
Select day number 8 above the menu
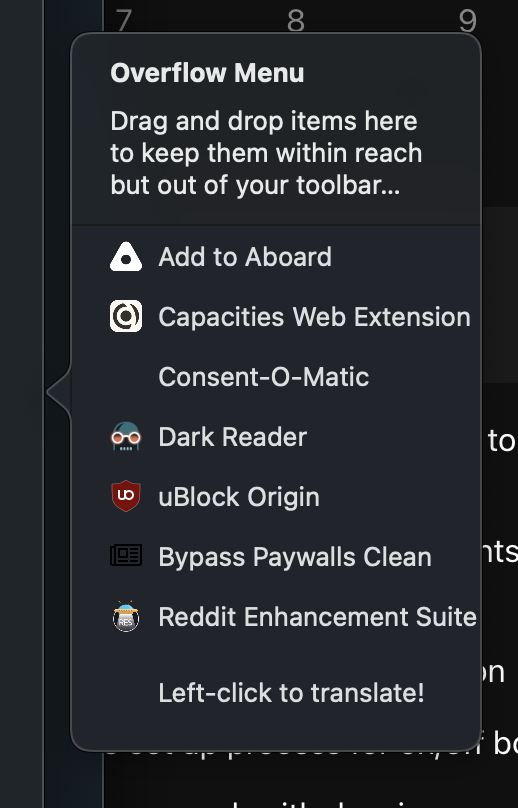tap(296, 21)
